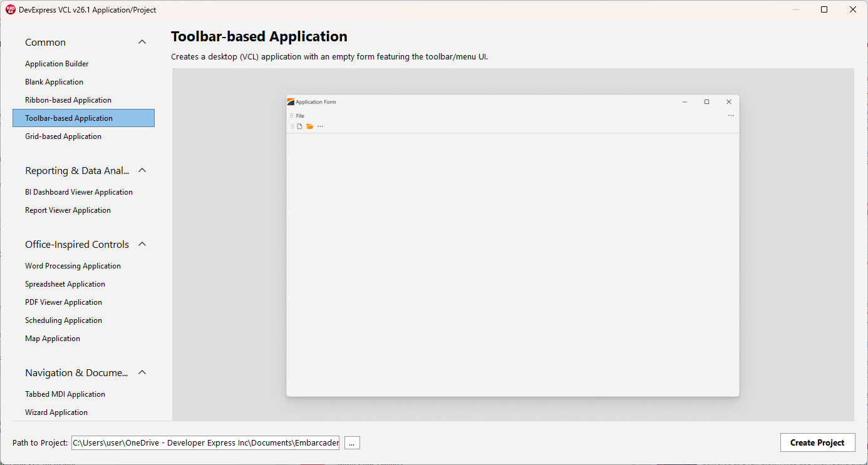Click the Path to Project field
The image size is (868, 465).
pyautogui.click(x=205, y=443)
